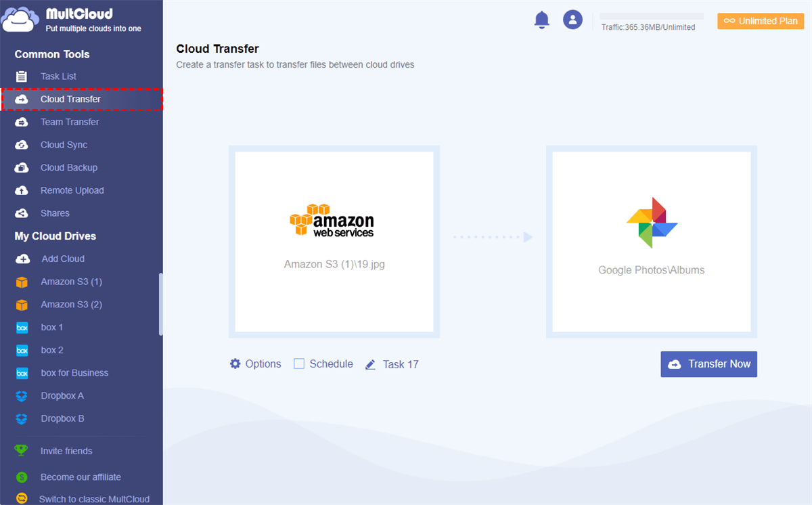Click the Cloud Sync sidebar icon
This screenshot has height=505, width=812.
point(22,145)
